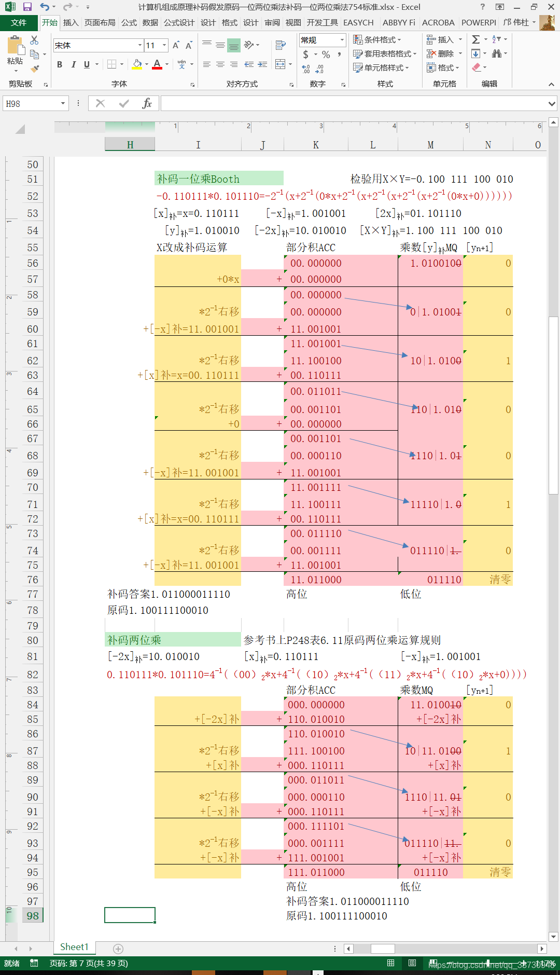The width and height of the screenshot is (560, 975).
Task: Expand the formula bar with its arrow
Action: (x=552, y=104)
